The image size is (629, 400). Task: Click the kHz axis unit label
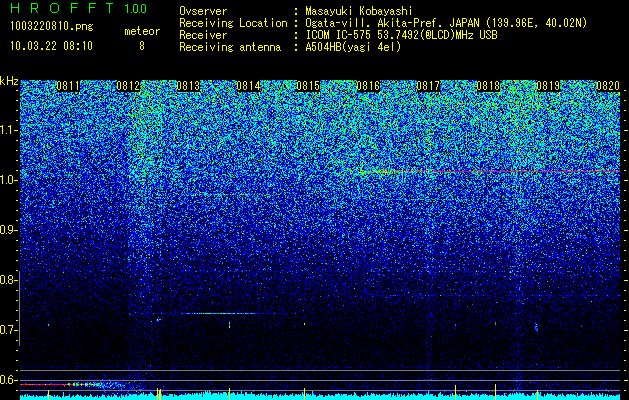point(9,81)
